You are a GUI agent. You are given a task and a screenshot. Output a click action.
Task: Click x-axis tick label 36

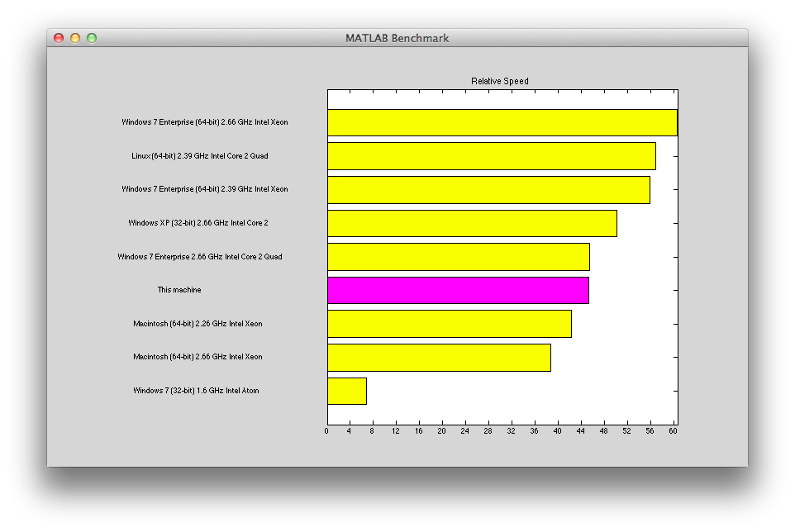tap(535, 431)
